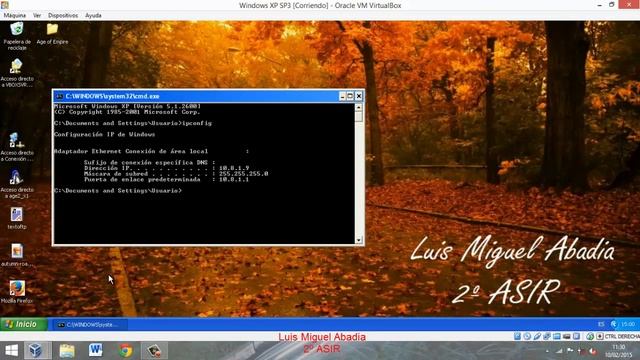Click the VirtualBox USB devices status icon

[537, 336]
